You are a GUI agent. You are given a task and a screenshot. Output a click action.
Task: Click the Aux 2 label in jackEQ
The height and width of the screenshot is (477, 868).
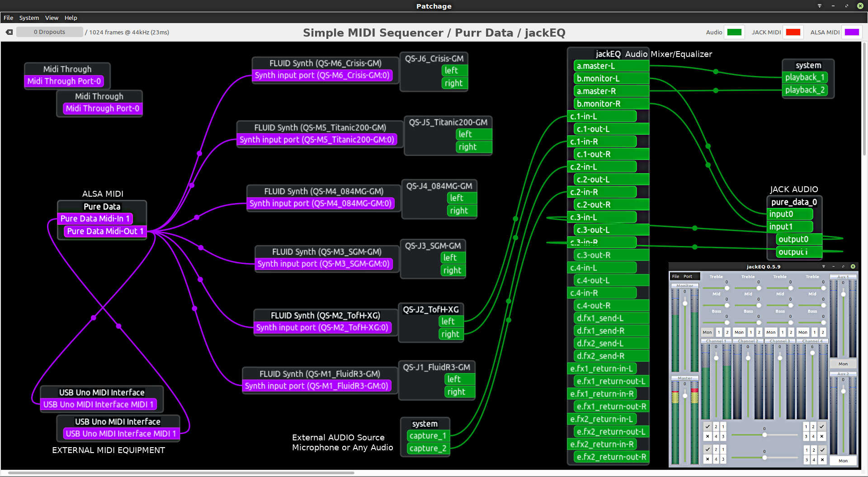pyautogui.click(x=843, y=374)
